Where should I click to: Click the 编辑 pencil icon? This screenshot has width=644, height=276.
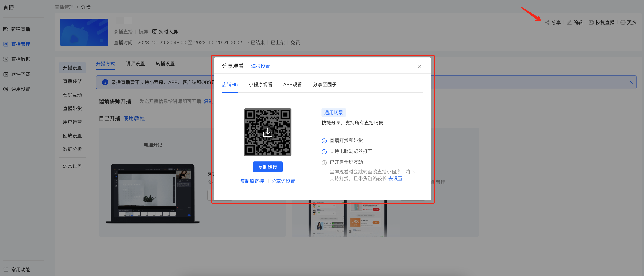click(x=569, y=23)
